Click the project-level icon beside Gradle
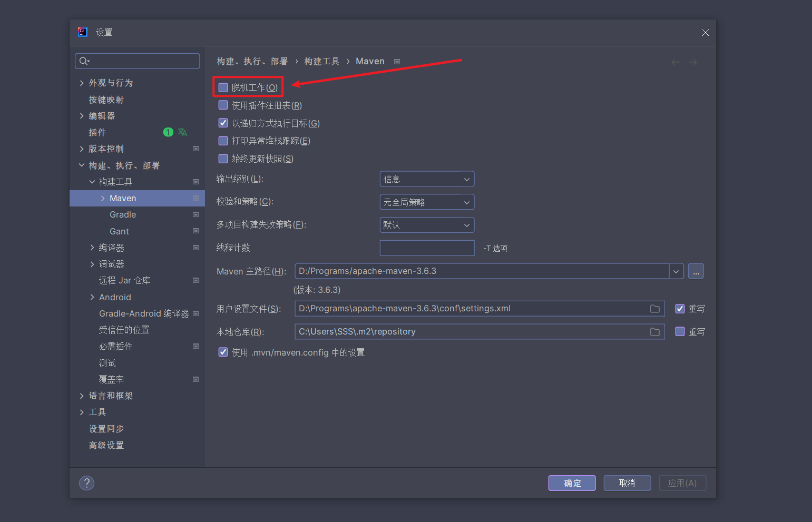 click(x=196, y=214)
